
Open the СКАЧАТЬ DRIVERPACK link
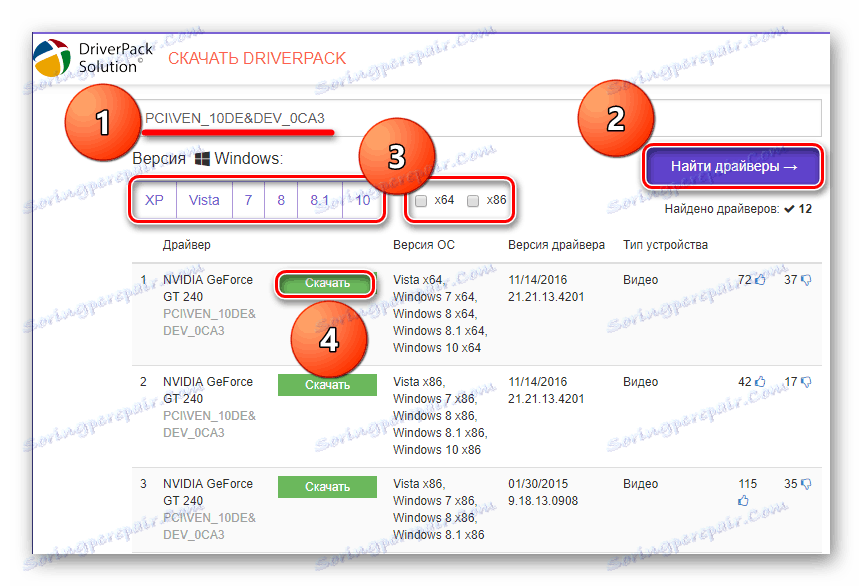257,58
